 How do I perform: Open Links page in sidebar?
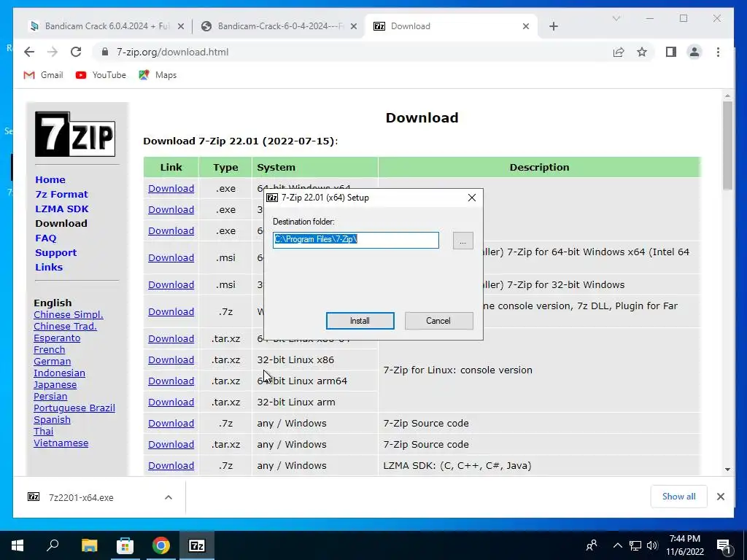point(49,267)
